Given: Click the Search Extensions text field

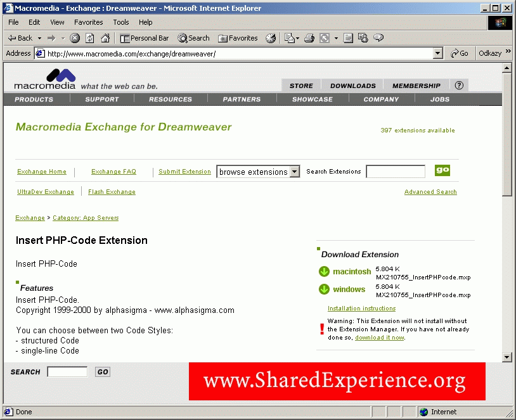Looking at the screenshot, I should tap(396, 172).
